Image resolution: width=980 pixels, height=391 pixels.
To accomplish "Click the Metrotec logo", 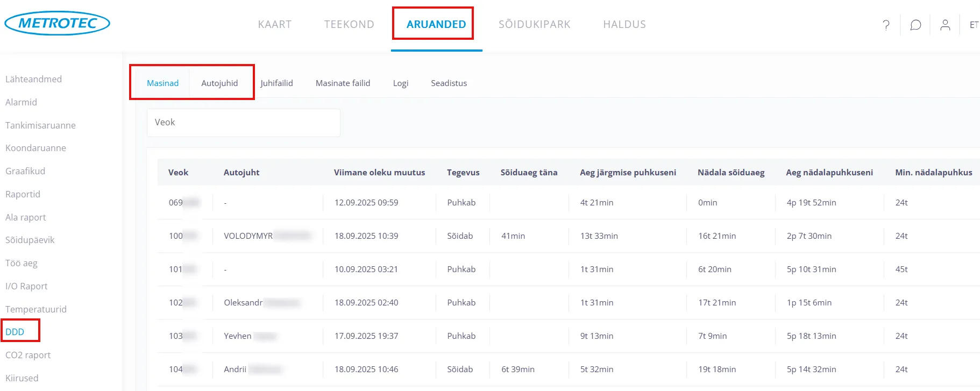I will 57,23.
